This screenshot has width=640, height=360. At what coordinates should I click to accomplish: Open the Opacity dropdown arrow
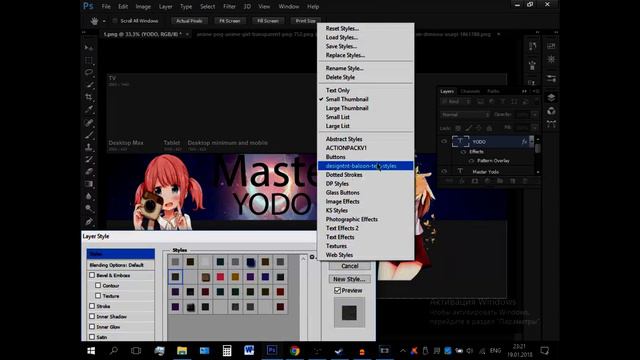[534, 115]
